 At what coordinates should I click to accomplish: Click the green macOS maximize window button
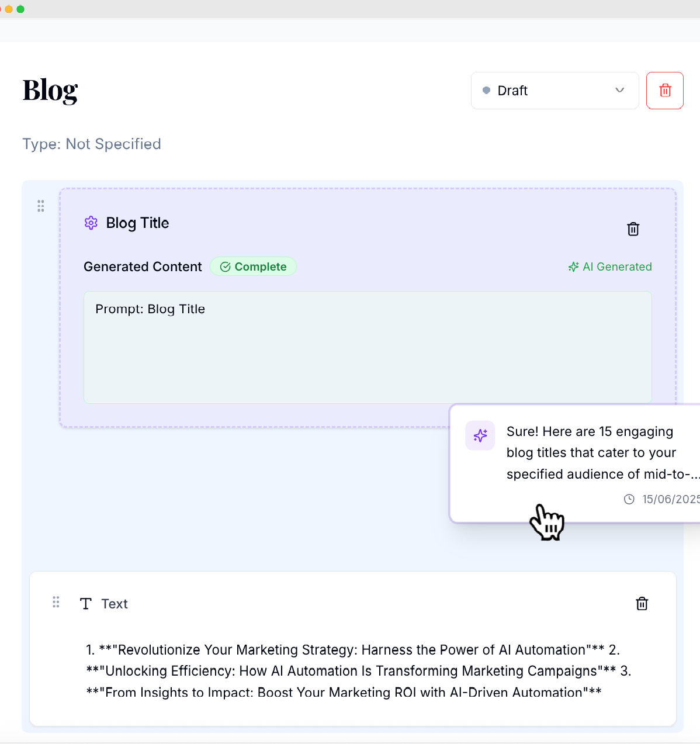tap(20, 9)
